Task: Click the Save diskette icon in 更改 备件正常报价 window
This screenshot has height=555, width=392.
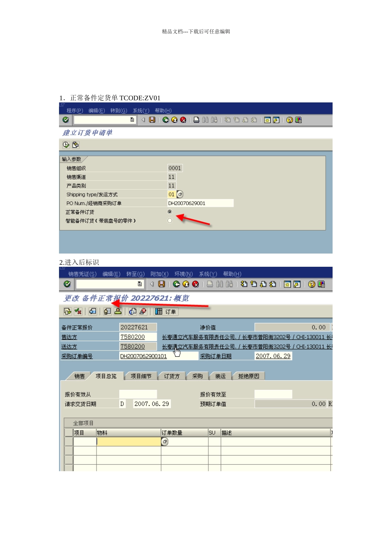Action: [x=162, y=284]
